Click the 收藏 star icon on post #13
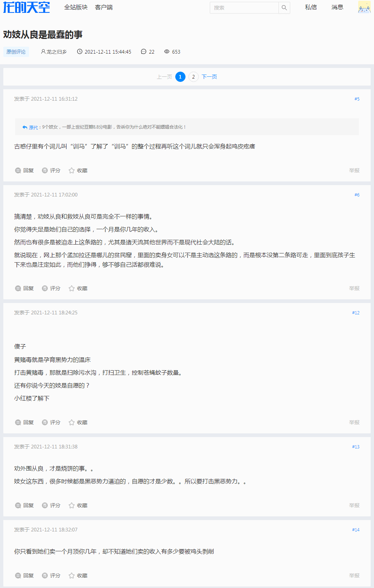 72,505
